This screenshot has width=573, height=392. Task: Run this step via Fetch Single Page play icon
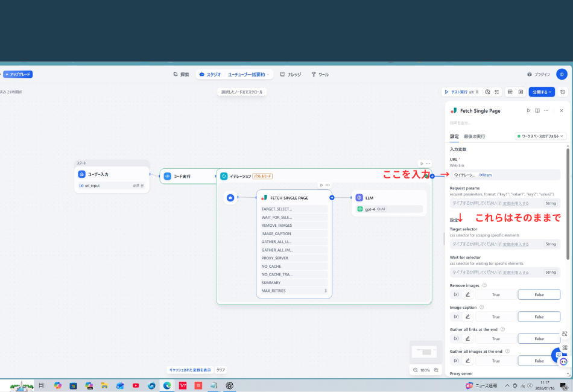(x=528, y=111)
